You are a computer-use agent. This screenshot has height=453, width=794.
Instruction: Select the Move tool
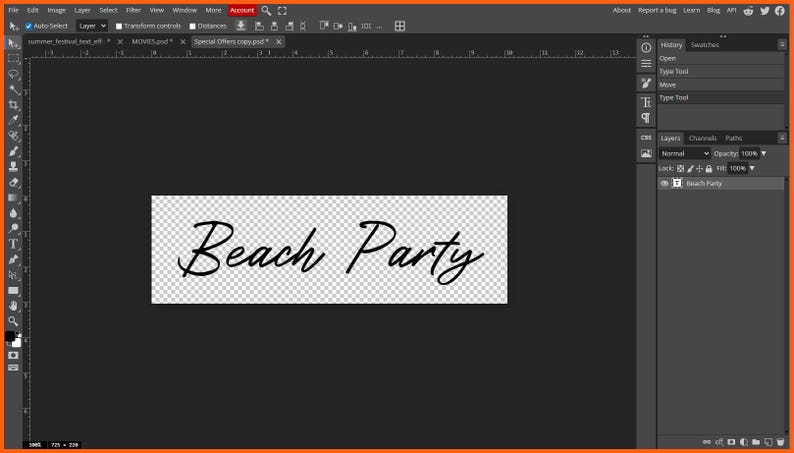point(14,44)
